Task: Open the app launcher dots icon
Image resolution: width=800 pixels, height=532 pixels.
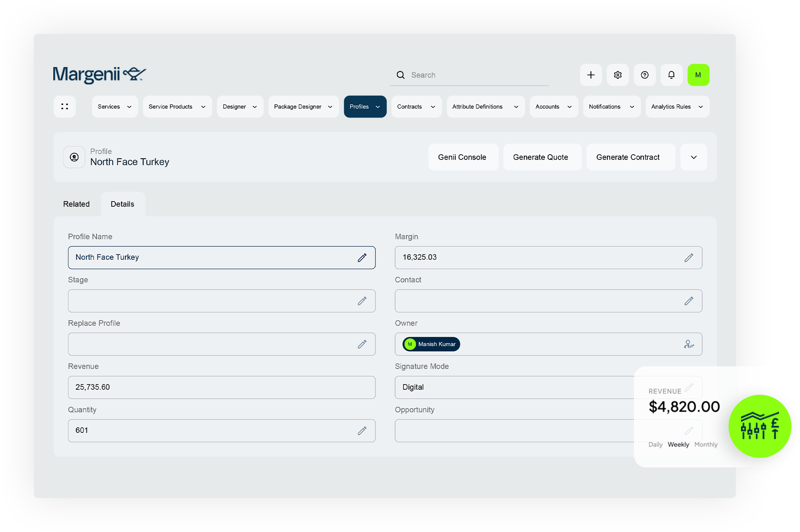Action: [65, 107]
